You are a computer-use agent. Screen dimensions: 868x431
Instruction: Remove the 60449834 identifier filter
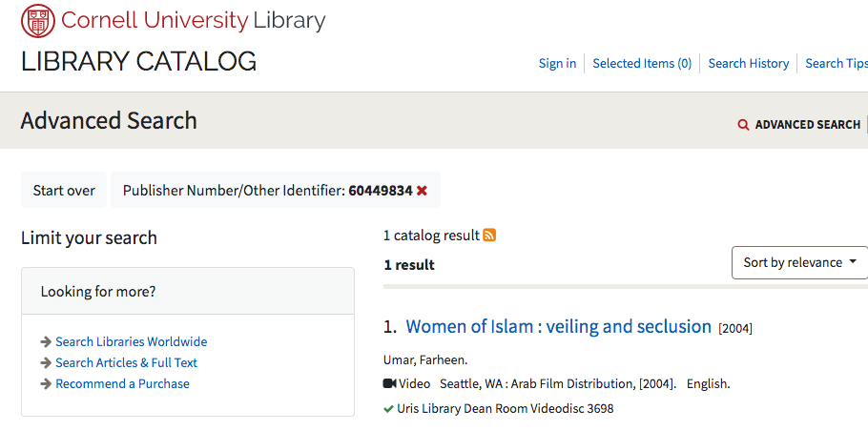tap(422, 191)
